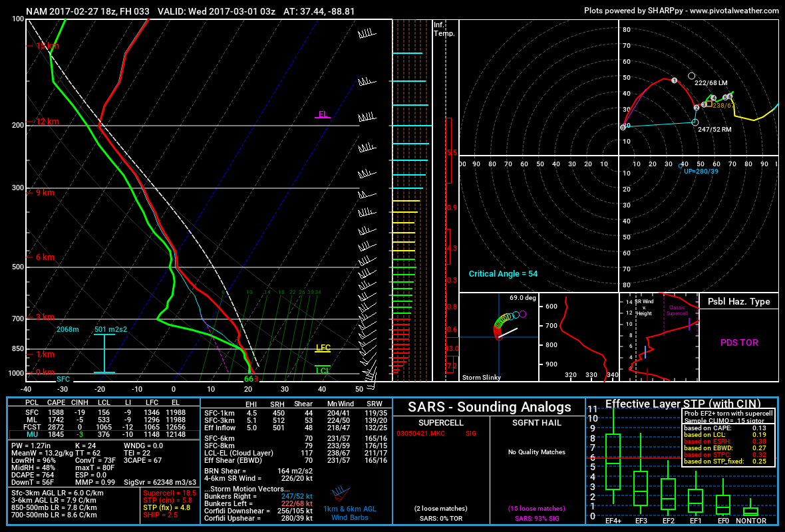Click the 'Corfidi Downshear' row

(x=258, y=511)
